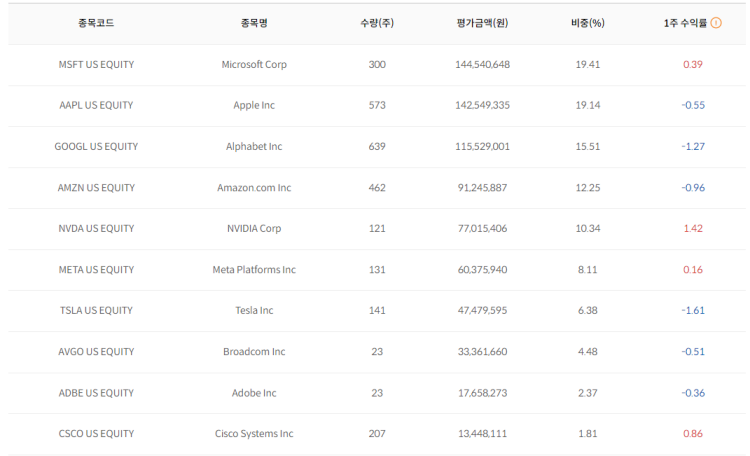Image resolution: width=750 pixels, height=456 pixels.
Task: Click valuation amount 47,479,595
Action: pos(482,311)
